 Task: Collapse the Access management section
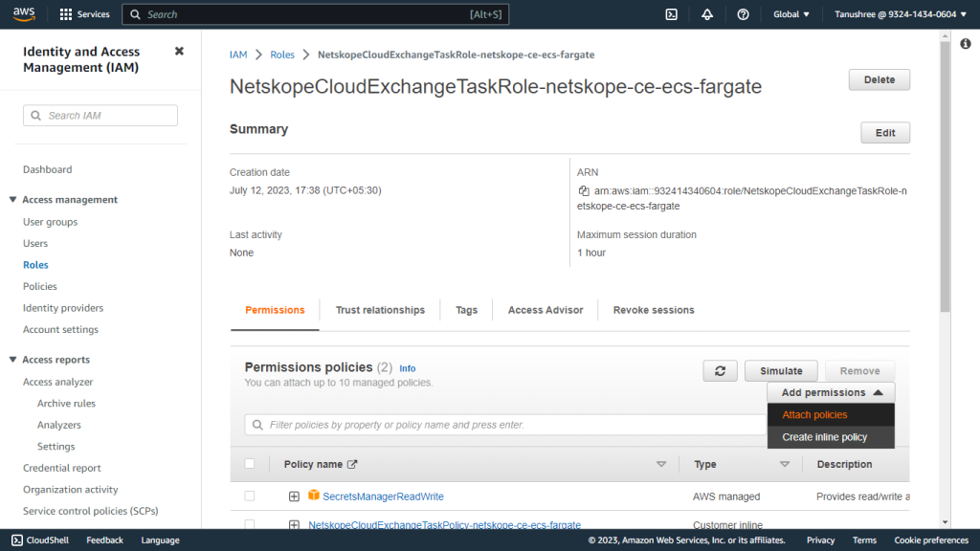12,199
